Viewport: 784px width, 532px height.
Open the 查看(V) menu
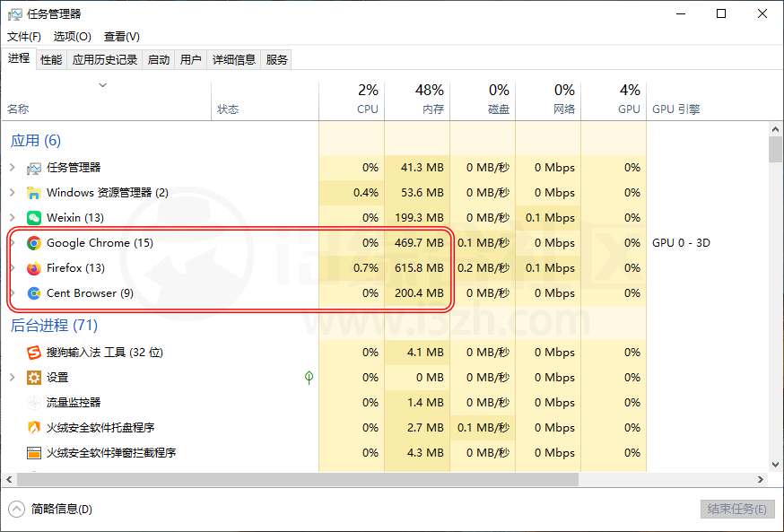coord(121,37)
